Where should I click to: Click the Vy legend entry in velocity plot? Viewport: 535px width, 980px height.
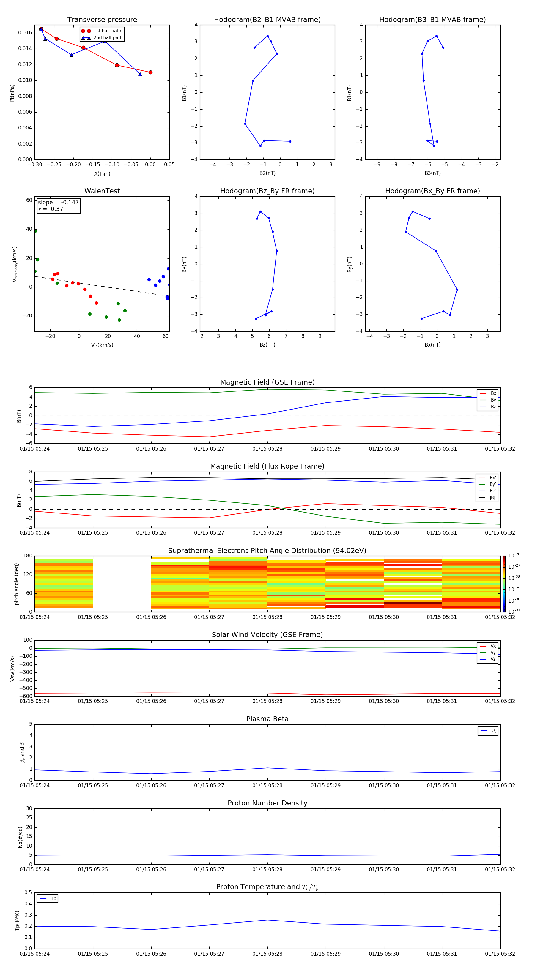pyautogui.click(x=488, y=653)
